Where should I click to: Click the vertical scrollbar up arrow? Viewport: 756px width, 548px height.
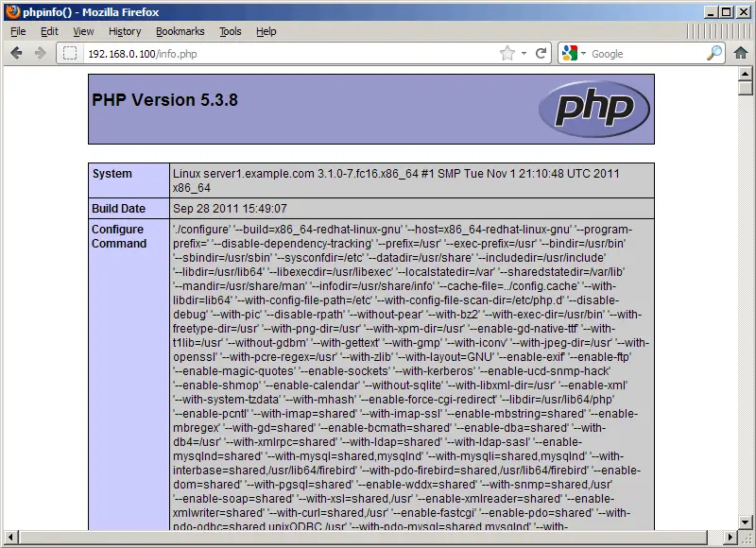click(746, 74)
